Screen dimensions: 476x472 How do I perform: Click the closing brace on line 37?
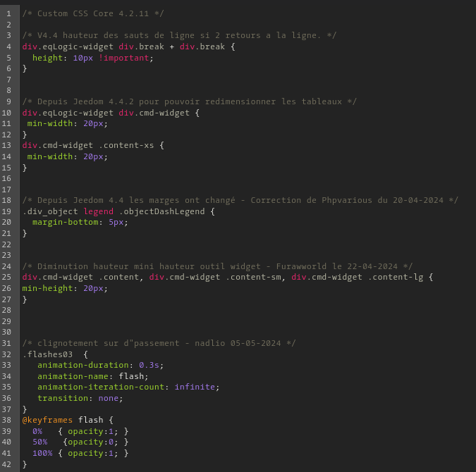[25, 409]
